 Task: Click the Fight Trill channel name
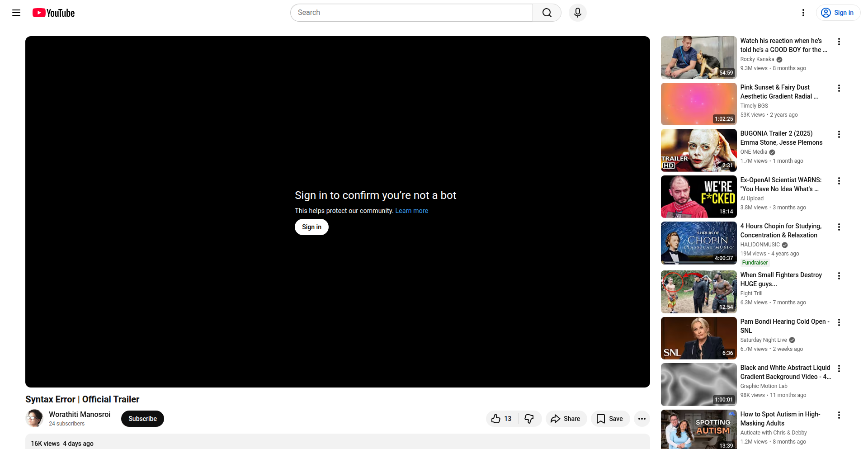(x=751, y=293)
